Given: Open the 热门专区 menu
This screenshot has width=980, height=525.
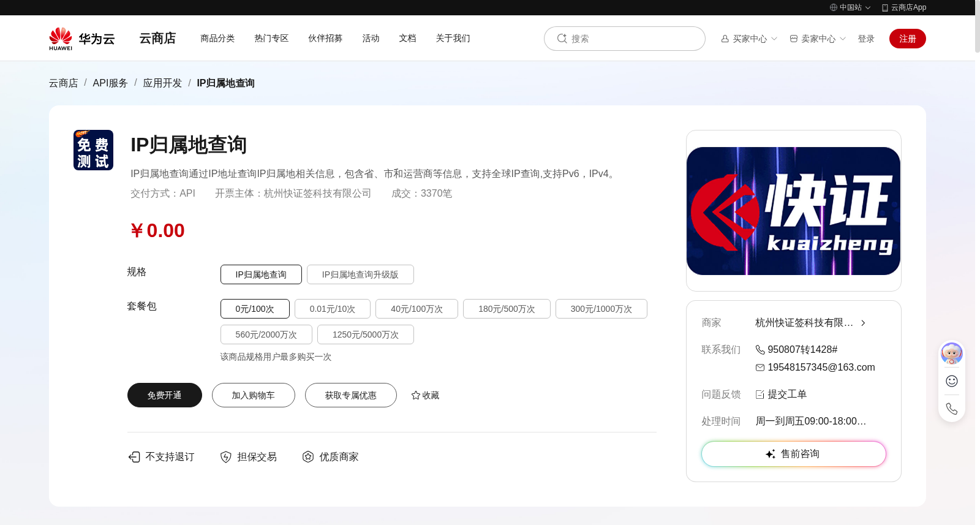Looking at the screenshot, I should [x=271, y=38].
